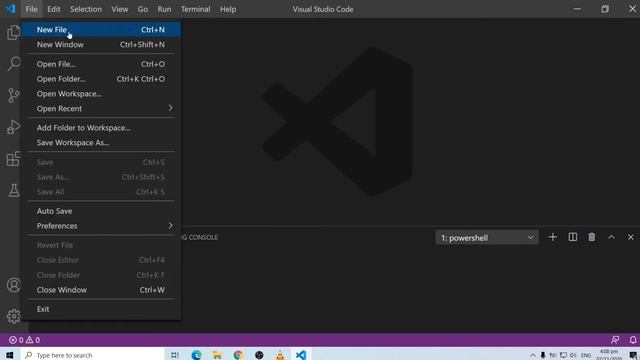Open the Run menu

pyautogui.click(x=164, y=9)
